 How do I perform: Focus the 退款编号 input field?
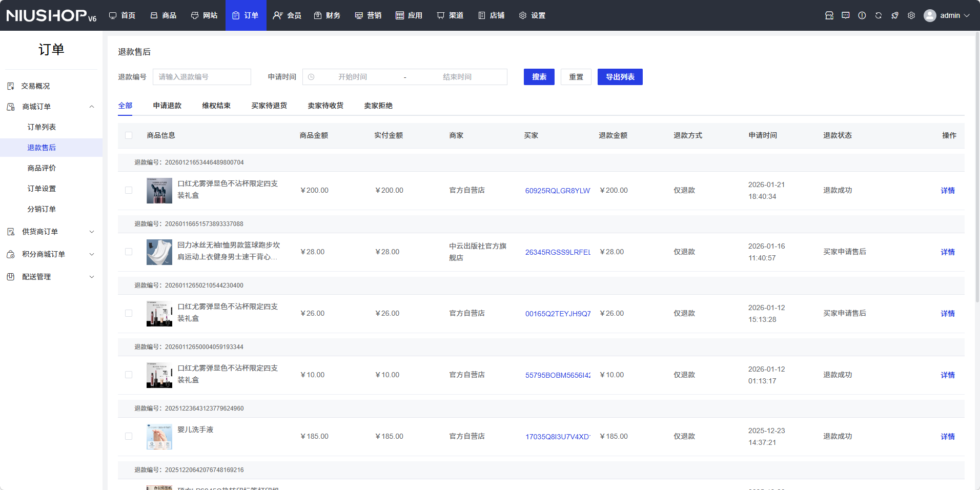[x=201, y=77]
